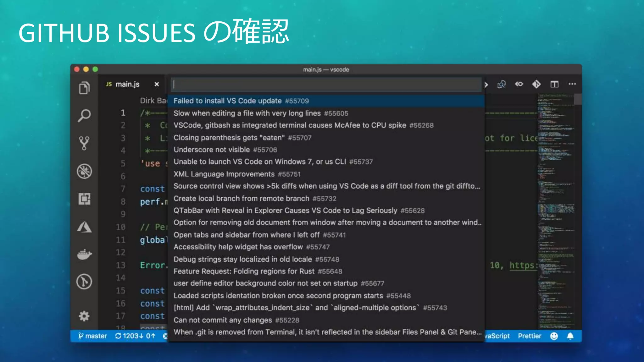Close the main.js tab

point(157,84)
